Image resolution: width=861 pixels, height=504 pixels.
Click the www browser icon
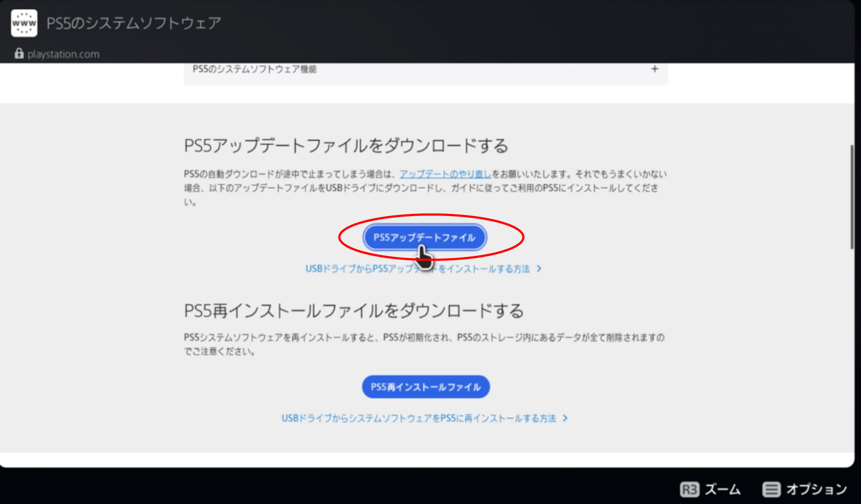click(24, 23)
